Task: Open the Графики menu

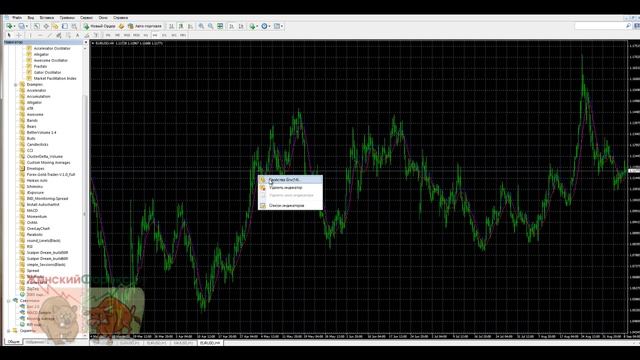Action: (x=67, y=18)
